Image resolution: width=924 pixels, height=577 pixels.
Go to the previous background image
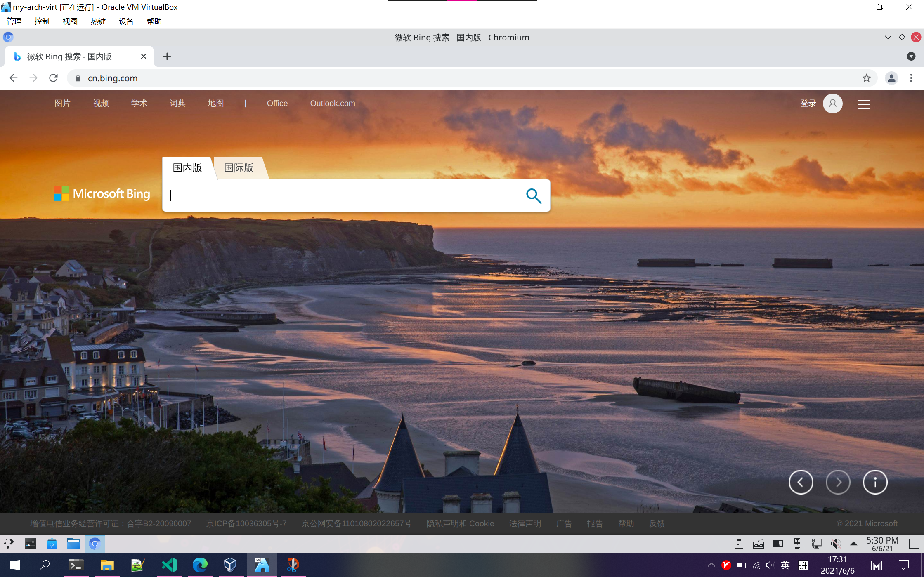click(801, 482)
